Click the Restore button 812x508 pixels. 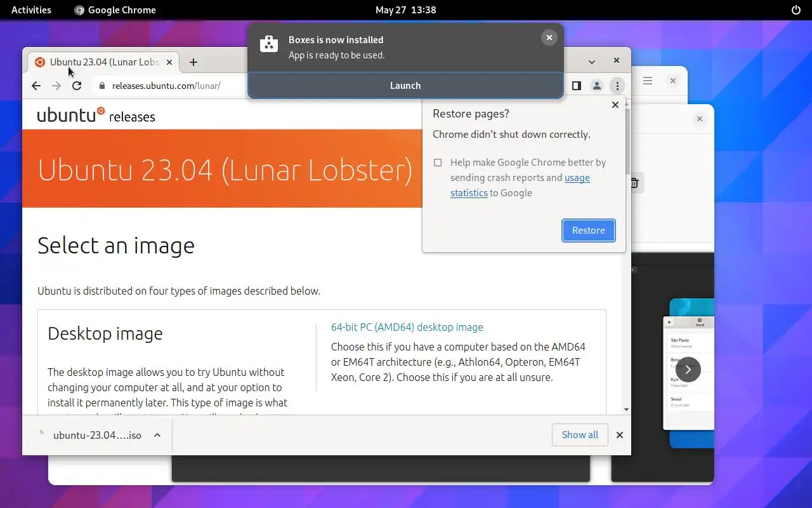(x=589, y=231)
